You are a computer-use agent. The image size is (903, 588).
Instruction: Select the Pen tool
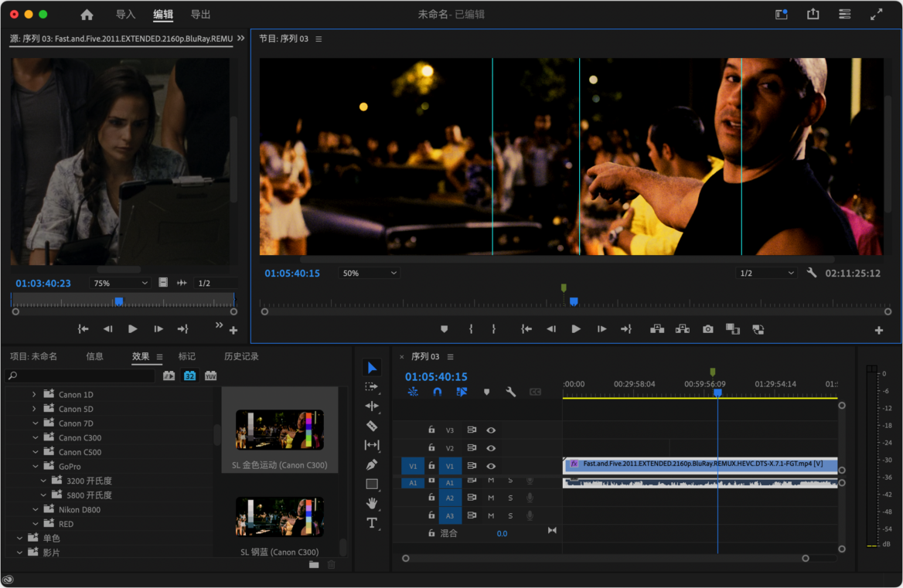(372, 464)
